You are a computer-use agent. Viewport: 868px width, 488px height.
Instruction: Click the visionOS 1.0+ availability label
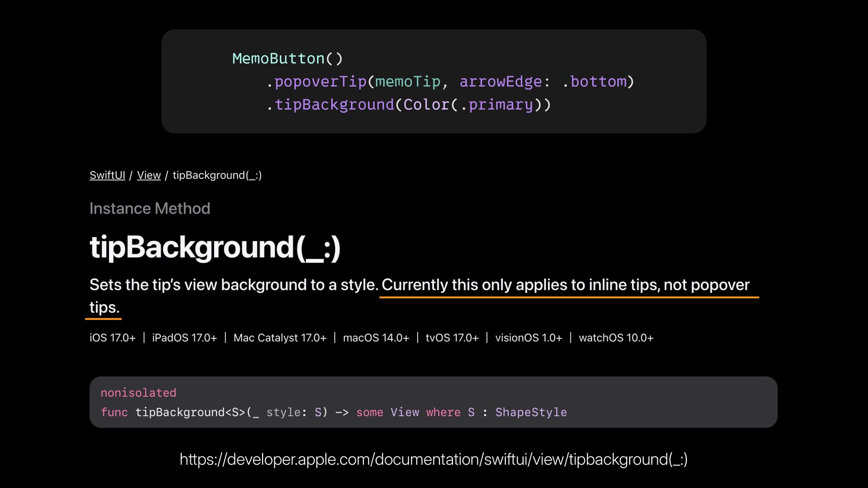click(x=528, y=338)
